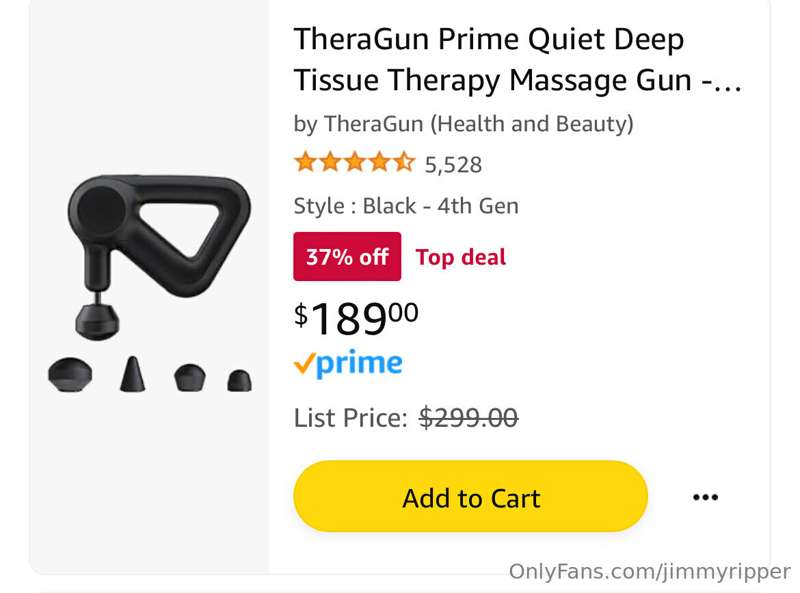Open the three-dot more options menu
Screen dimensions: 800x593
tap(706, 497)
